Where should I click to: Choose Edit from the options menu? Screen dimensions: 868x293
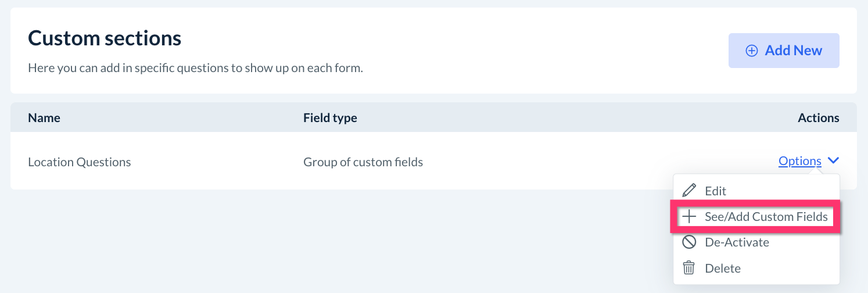[715, 191]
